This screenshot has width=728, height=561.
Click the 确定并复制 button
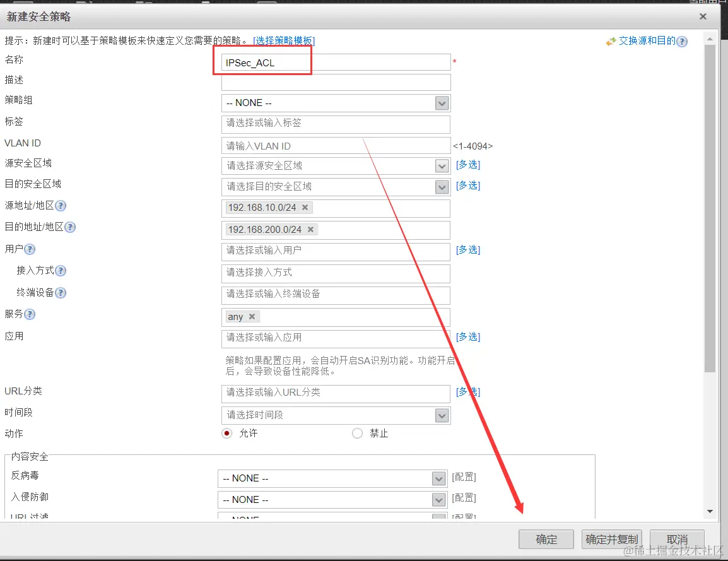click(611, 540)
